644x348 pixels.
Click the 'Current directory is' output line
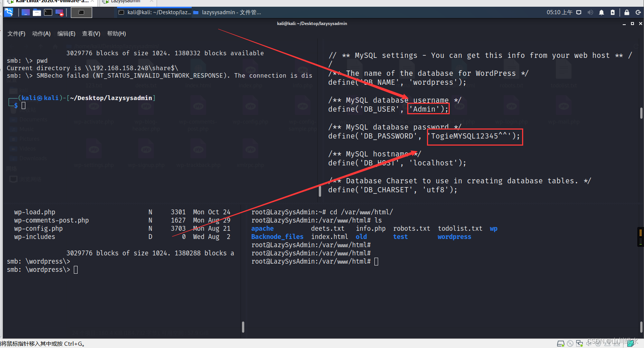pos(92,68)
